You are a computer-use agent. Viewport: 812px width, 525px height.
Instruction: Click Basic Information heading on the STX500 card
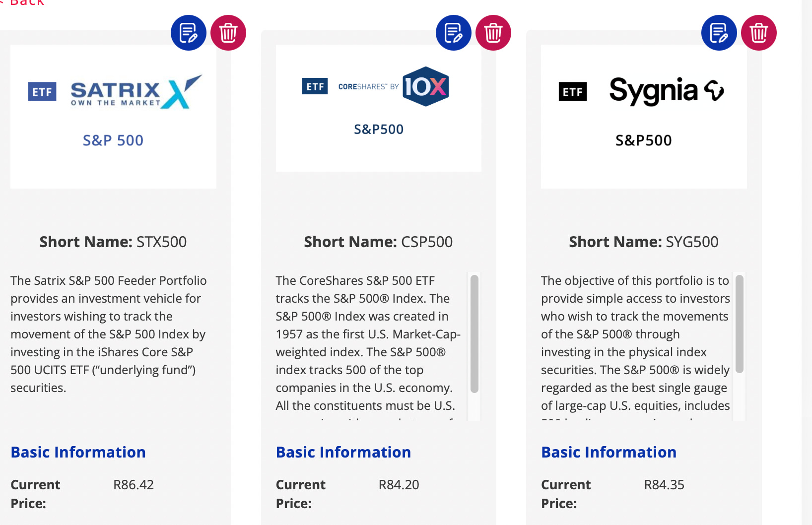(78, 452)
